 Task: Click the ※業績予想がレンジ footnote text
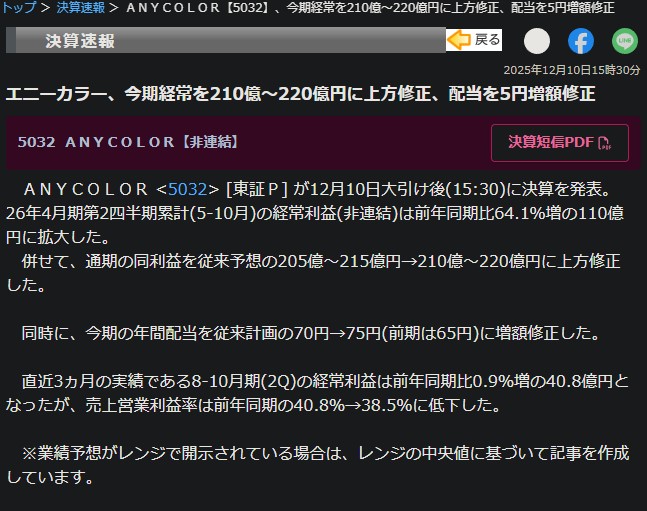click(320, 465)
